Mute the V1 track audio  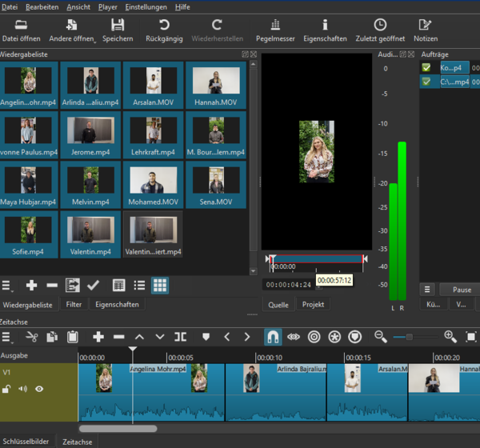point(22,389)
